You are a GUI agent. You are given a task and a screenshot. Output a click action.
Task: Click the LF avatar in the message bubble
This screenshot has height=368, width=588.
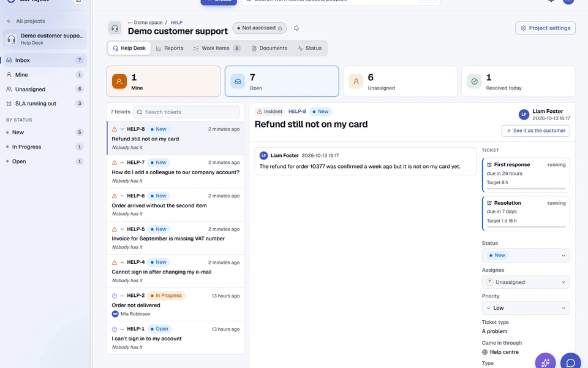pyautogui.click(x=263, y=155)
